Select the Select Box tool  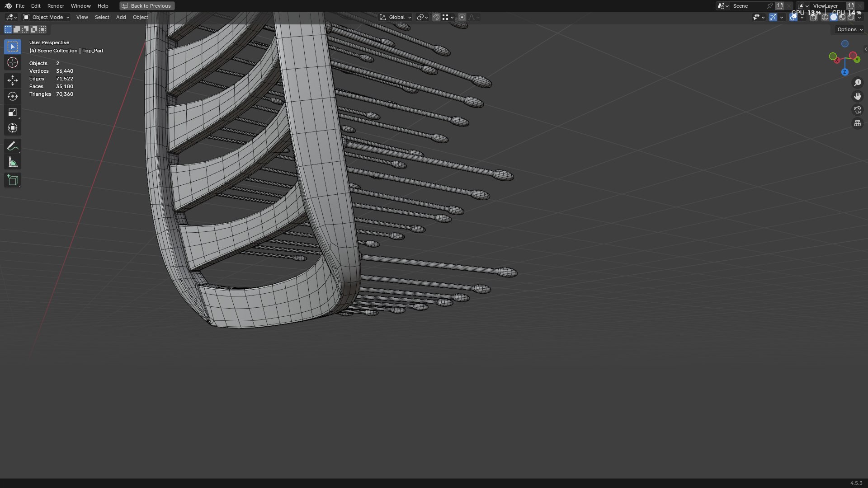click(x=13, y=47)
